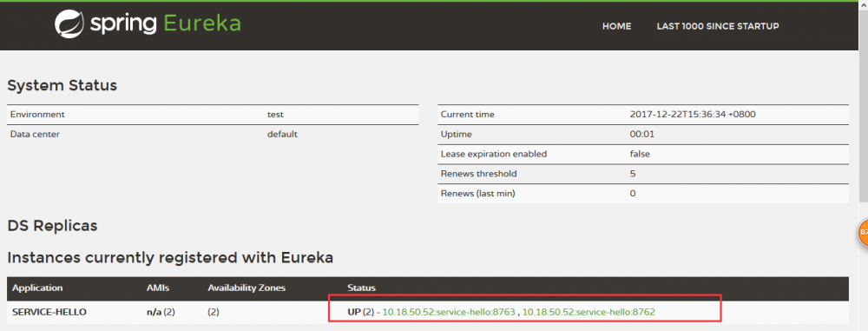
Task: Select the data center value default
Action: pos(282,134)
